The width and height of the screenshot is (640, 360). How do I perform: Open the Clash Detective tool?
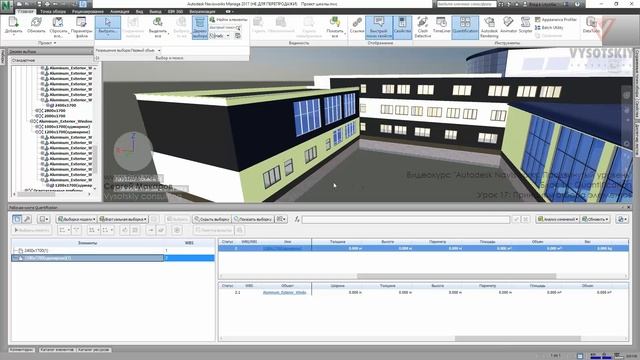(x=422, y=27)
